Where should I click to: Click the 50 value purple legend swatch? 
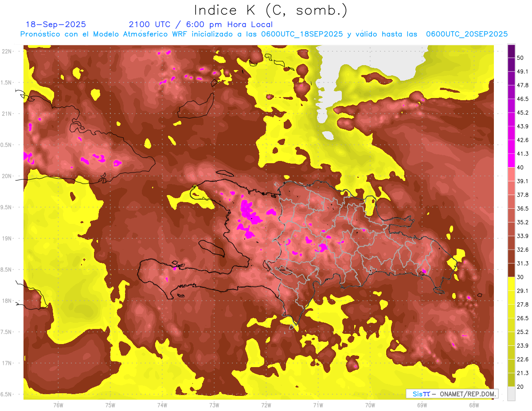coord(511,51)
